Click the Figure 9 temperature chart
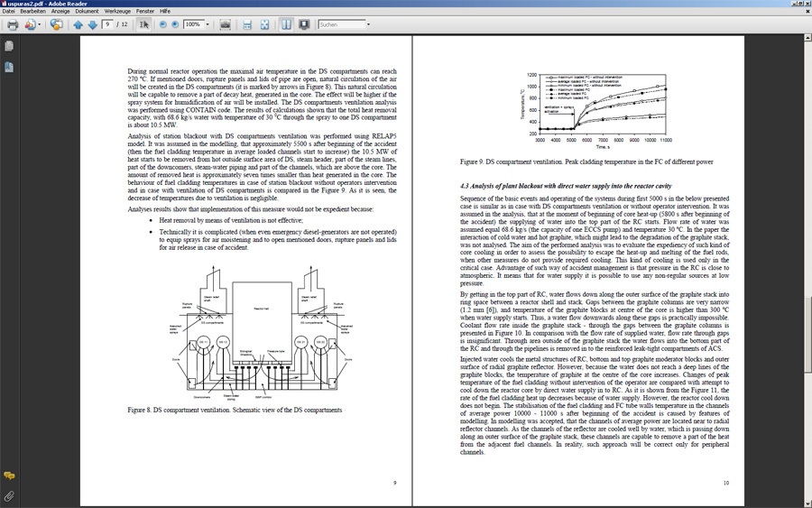Image resolution: width=812 pixels, height=508 pixels. point(595,111)
